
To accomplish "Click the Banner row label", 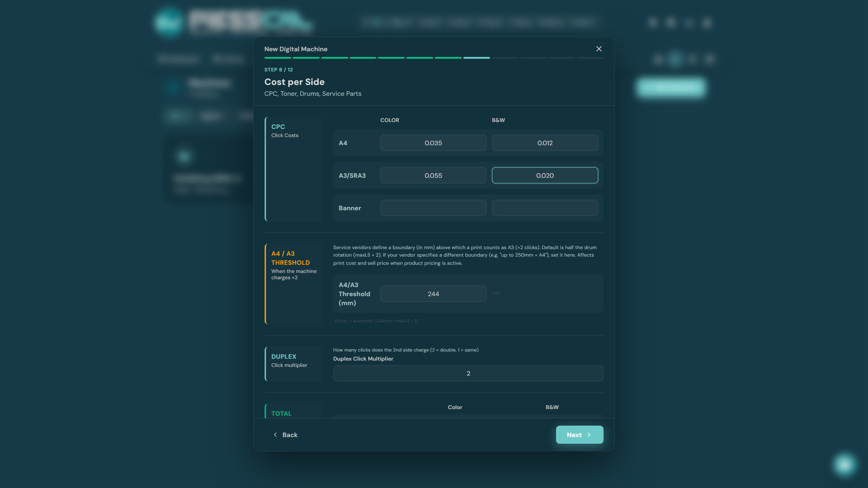I will pyautogui.click(x=349, y=208).
